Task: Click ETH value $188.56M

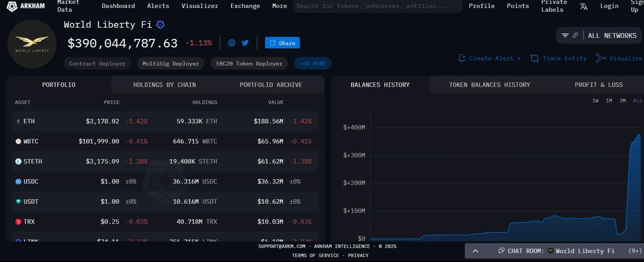Action: (x=269, y=121)
